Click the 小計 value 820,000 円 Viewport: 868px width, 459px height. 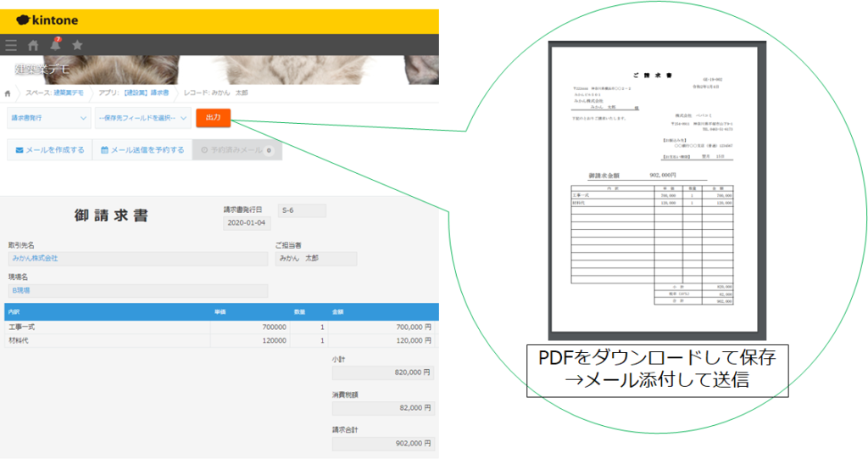pos(383,372)
